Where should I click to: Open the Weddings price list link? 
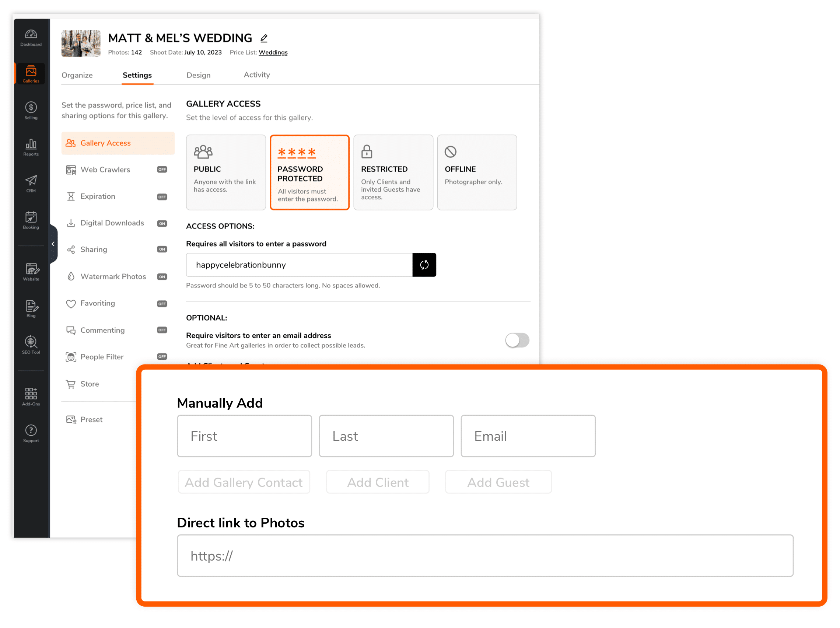pos(273,52)
